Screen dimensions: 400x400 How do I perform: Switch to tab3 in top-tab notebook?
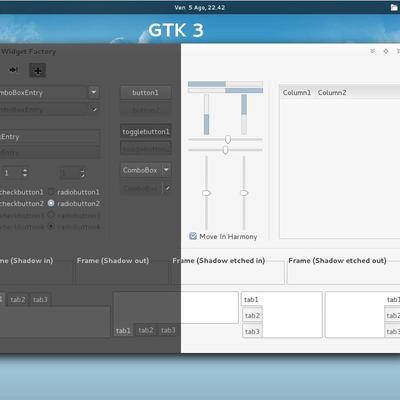(40, 299)
